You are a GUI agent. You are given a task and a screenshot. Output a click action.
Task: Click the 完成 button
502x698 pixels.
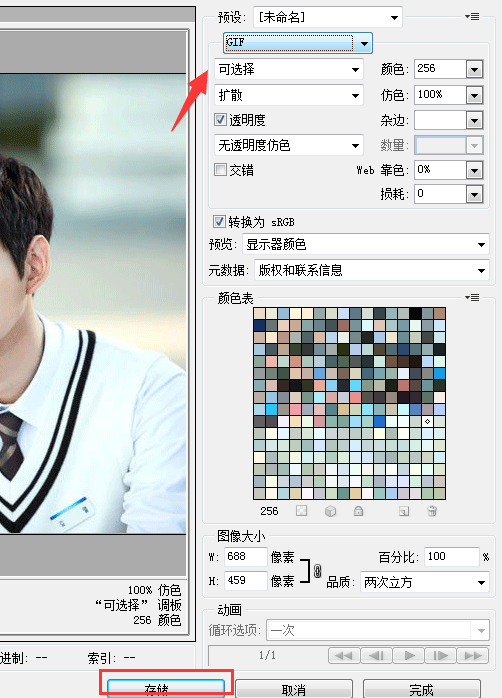421,689
